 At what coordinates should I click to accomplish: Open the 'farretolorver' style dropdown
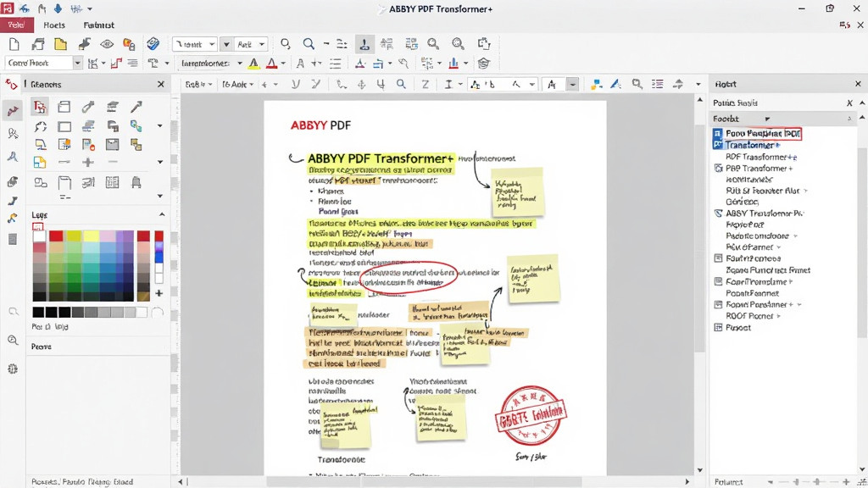pyautogui.click(x=240, y=63)
